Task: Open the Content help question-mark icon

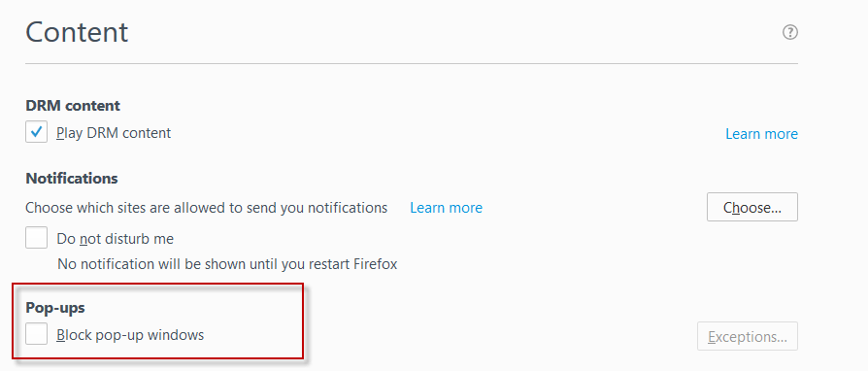Action: tap(790, 32)
